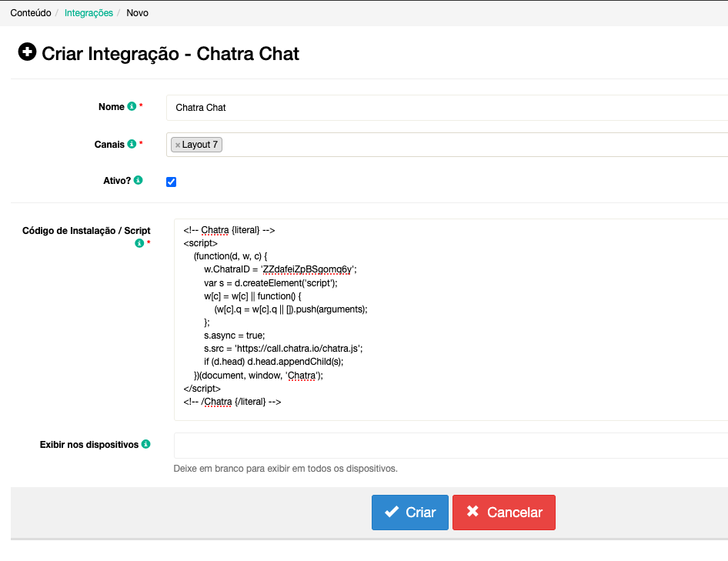
Task: Click the '(document, window, 'Chatra')' line
Action: pos(259,376)
